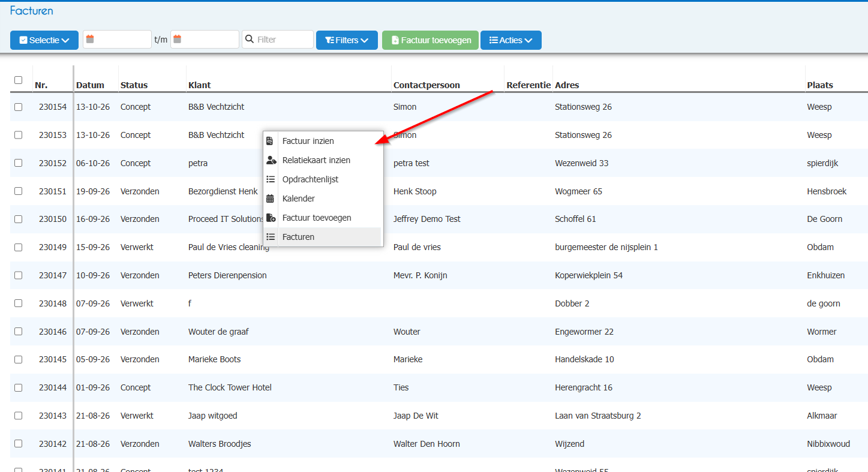Viewport: 868px width, 472px height.
Task: Choose Kalender in the context menu
Action: point(323,199)
